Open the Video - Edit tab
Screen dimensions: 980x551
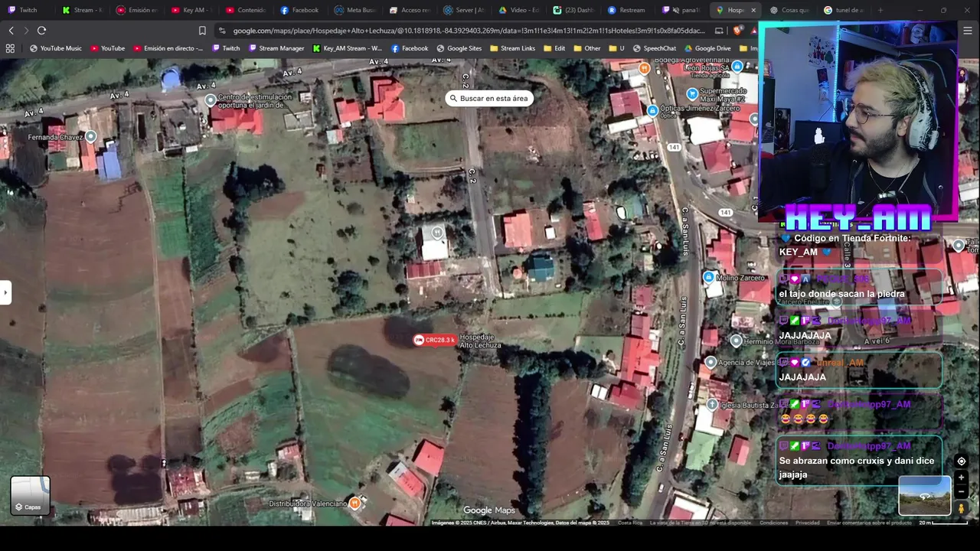pos(518,10)
